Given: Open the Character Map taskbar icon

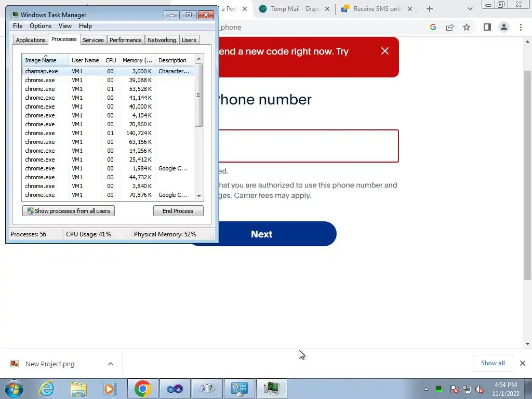Looking at the screenshot, I should [x=207, y=389].
